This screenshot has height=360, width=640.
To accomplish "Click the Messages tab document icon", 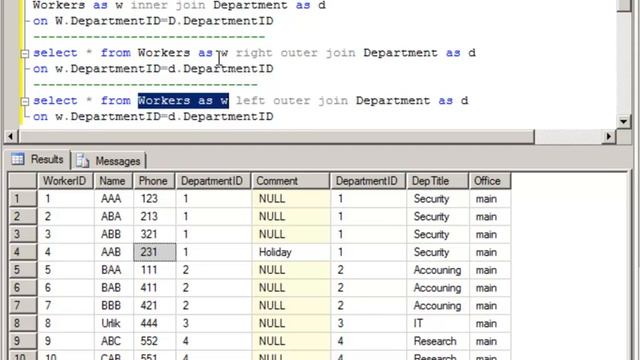I will pos(82,160).
